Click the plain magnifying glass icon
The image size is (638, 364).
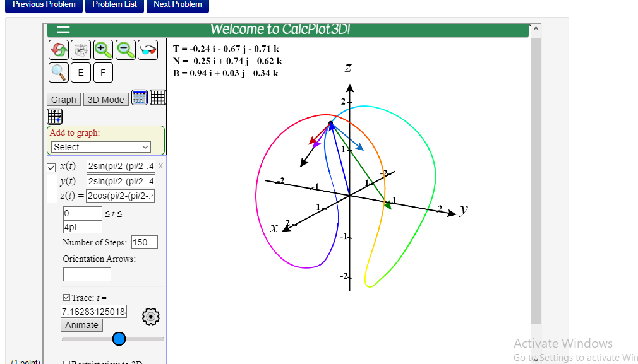59,73
